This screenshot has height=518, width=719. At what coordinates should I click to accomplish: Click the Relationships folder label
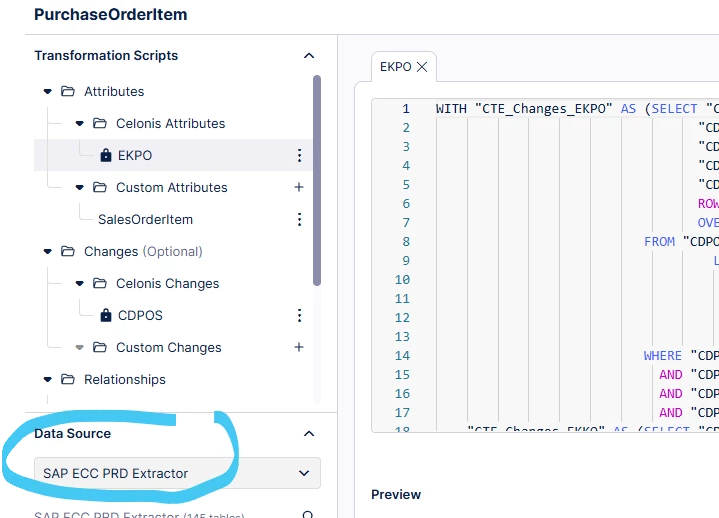coord(125,380)
